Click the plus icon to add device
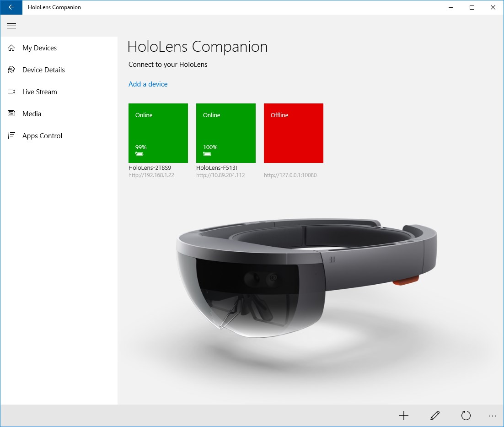 tap(404, 416)
